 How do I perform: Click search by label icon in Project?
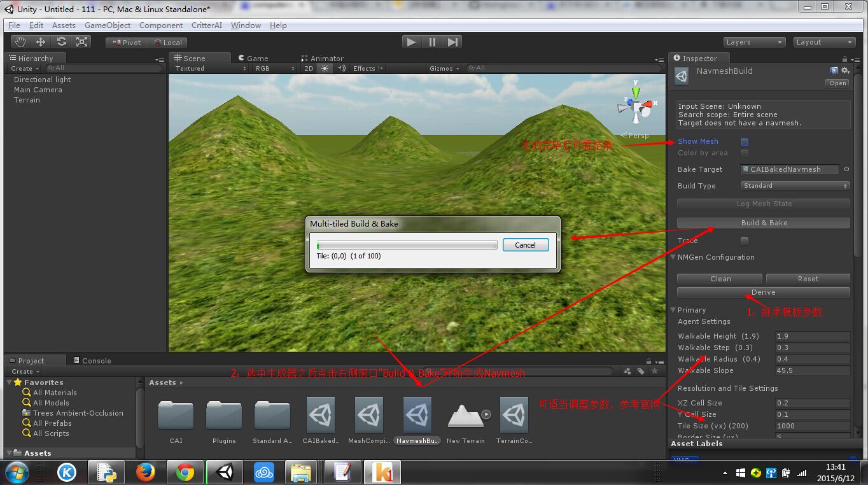pos(641,371)
